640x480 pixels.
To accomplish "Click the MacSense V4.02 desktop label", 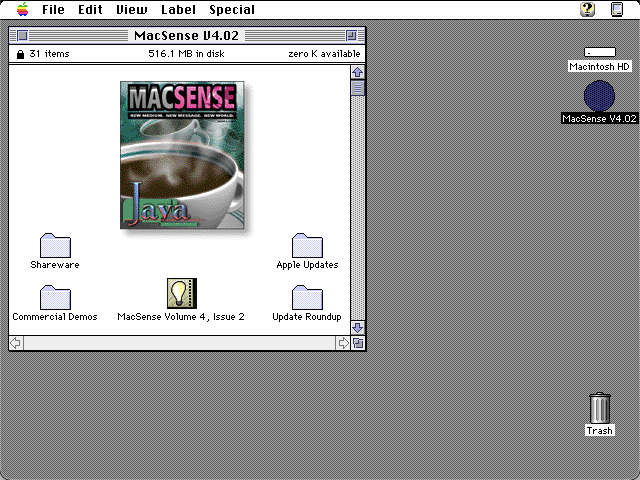I will coord(600,118).
